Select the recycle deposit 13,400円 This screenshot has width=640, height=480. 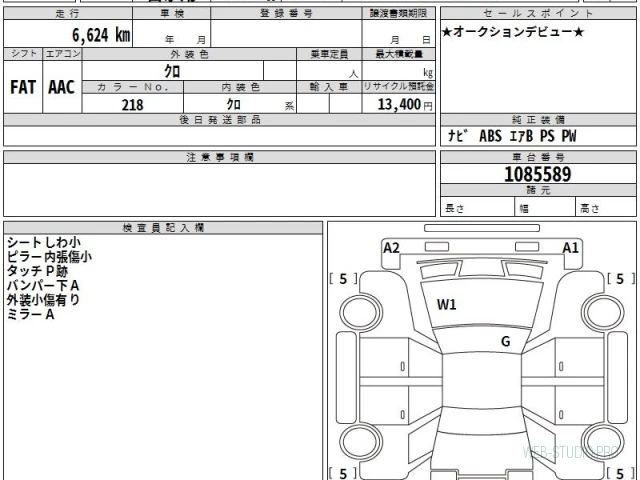(405, 104)
